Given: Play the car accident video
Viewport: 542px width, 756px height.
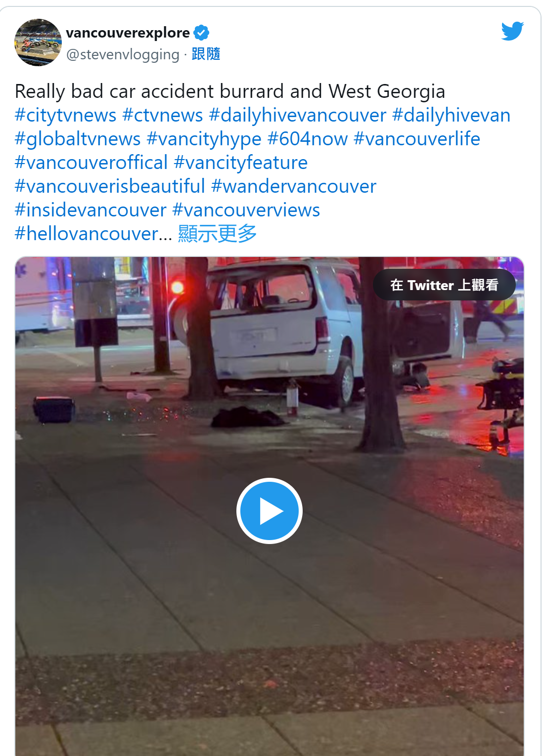Looking at the screenshot, I should coord(270,511).
